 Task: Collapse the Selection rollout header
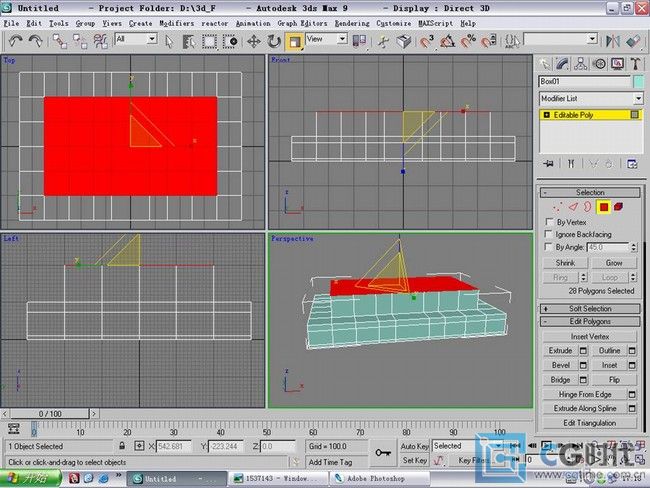click(590, 192)
